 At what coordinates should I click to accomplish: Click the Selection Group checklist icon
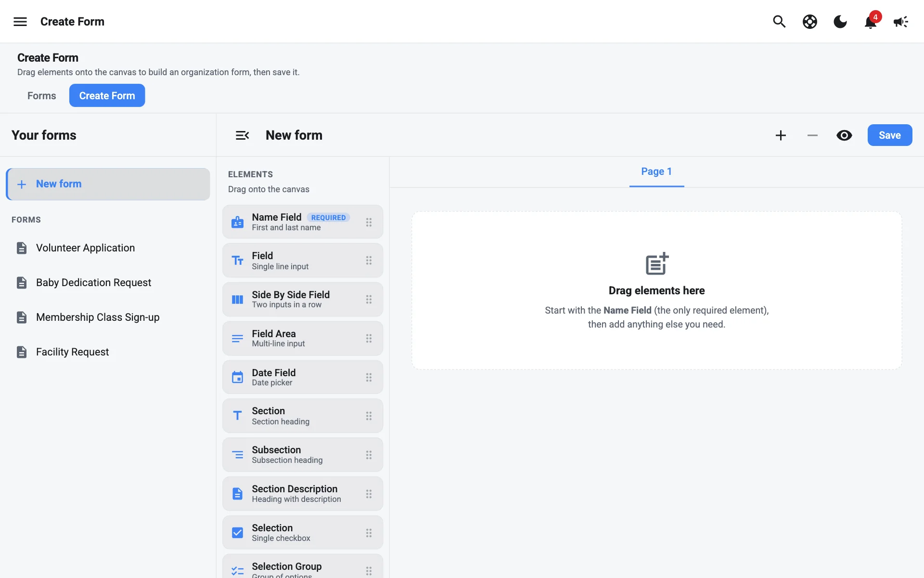click(237, 571)
